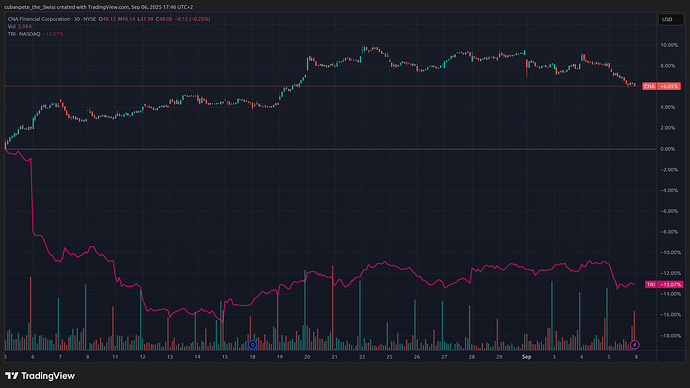Click date 21 on the time axis
The width and height of the screenshot is (690, 388).
coord(334,357)
